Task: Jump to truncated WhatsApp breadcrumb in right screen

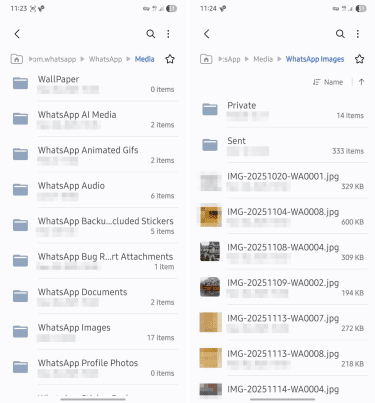Action: coord(230,59)
